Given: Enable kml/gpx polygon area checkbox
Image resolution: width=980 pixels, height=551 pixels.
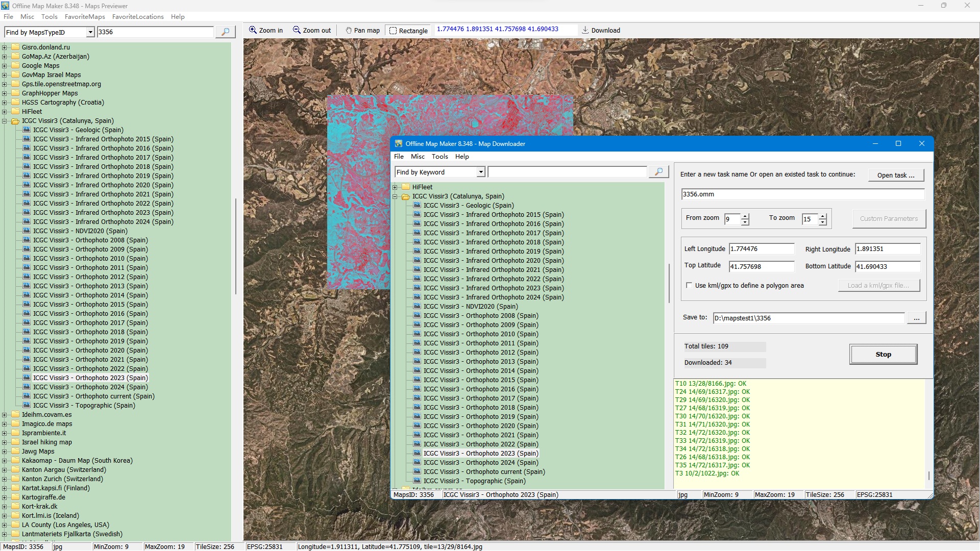Looking at the screenshot, I should (689, 286).
